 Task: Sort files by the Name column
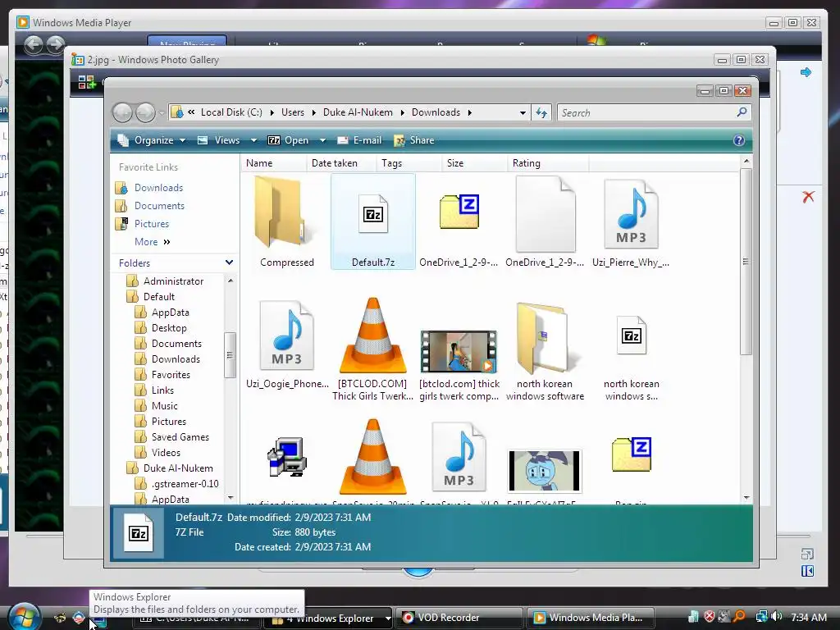tap(274, 163)
